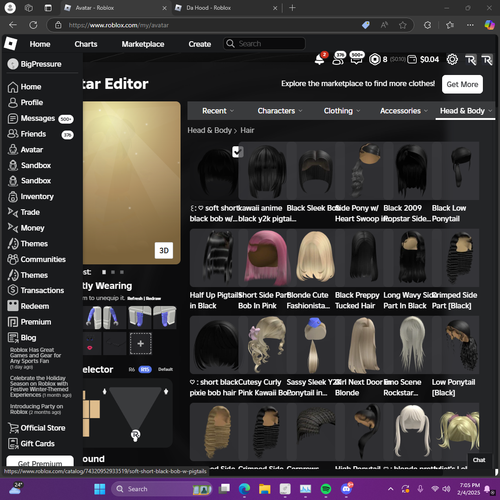Select the R15 avatar type
Image resolution: width=500 pixels, height=500 pixels.
click(x=145, y=369)
